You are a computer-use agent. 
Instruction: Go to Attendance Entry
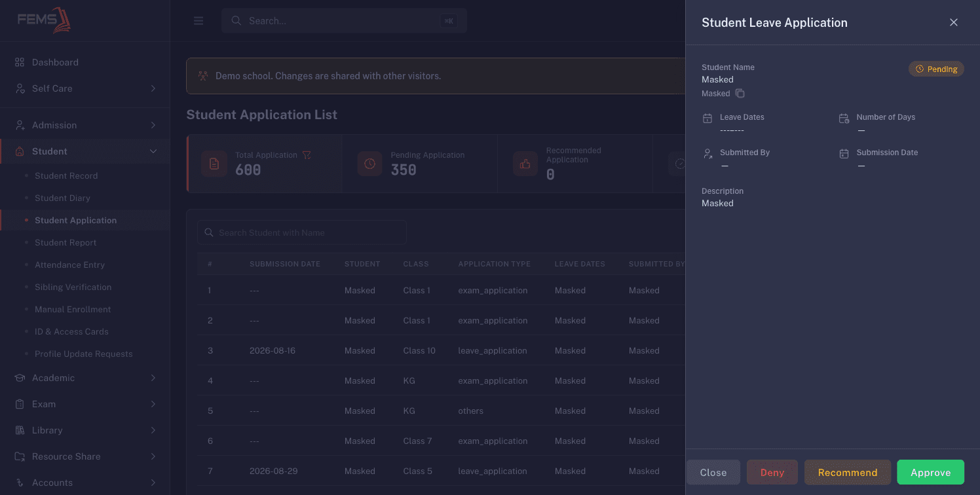click(69, 265)
